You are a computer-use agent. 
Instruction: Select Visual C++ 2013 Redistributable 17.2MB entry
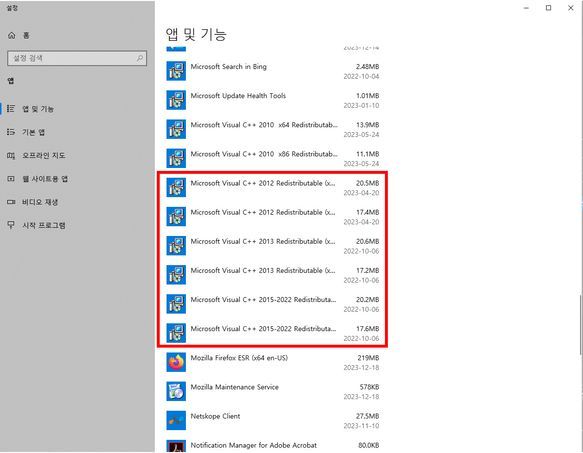click(273, 275)
